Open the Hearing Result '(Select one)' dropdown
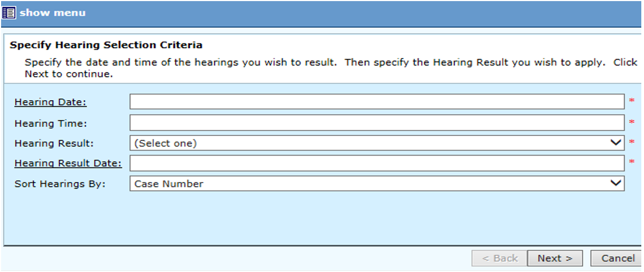The height and width of the screenshot is (272, 644). pos(368,143)
